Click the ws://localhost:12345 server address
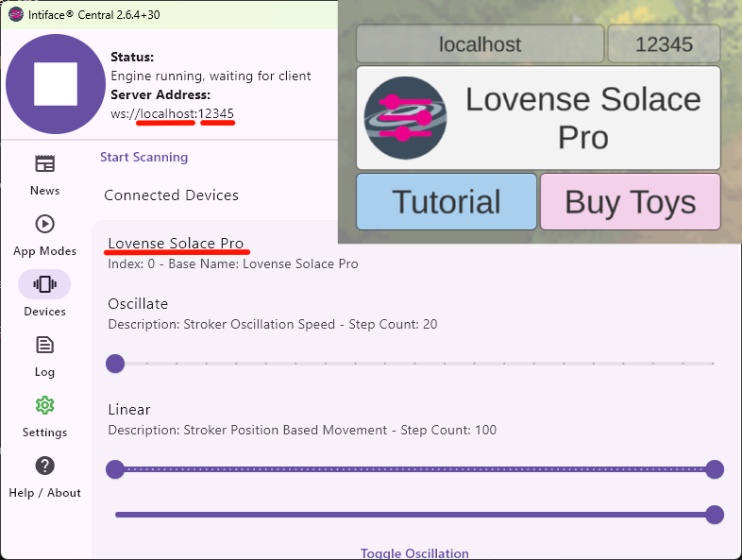The image size is (742, 560). [172, 113]
